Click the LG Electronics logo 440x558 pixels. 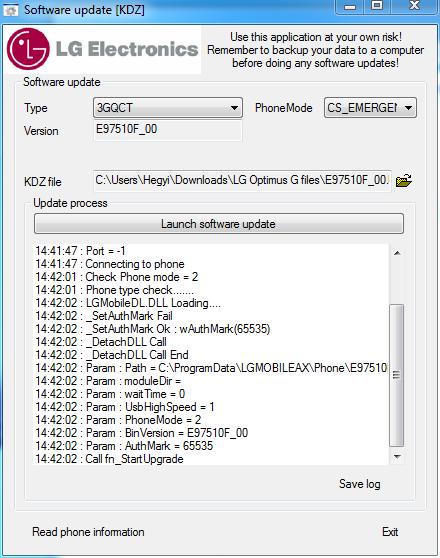tap(103, 49)
